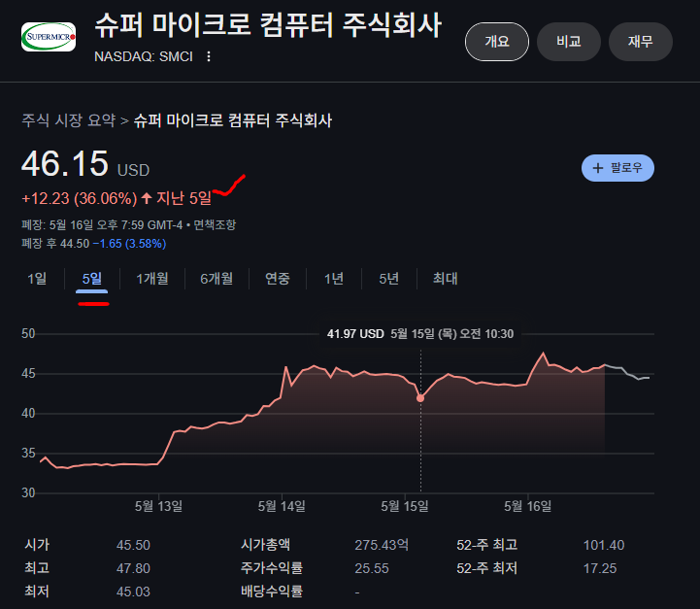Open the 재무 financials tab
Image resolution: width=700 pixels, height=609 pixels.
(x=640, y=42)
